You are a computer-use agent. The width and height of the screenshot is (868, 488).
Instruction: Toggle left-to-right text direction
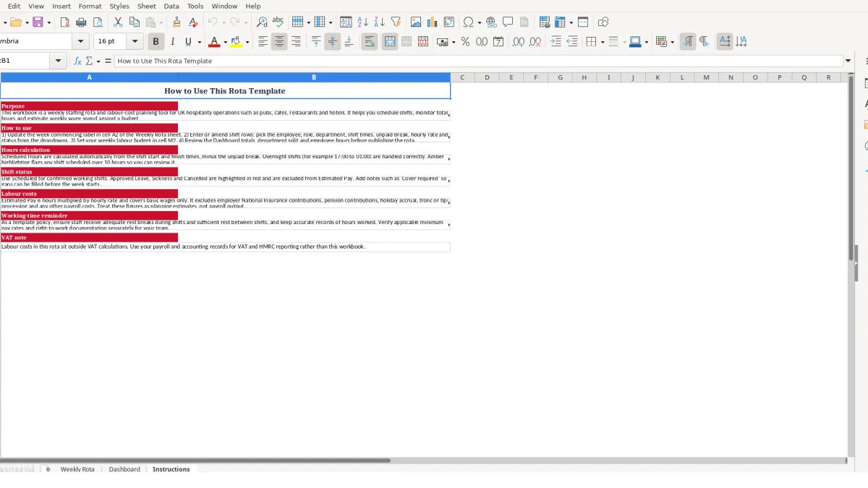coord(688,42)
